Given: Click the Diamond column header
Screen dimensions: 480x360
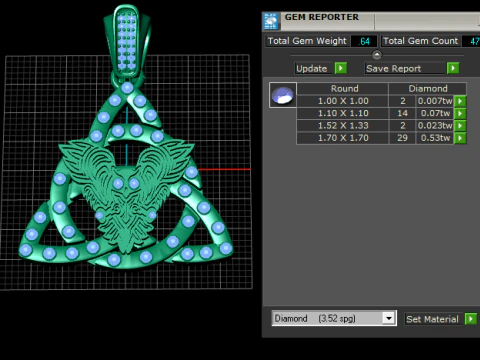Looking at the screenshot, I should click(x=428, y=89).
